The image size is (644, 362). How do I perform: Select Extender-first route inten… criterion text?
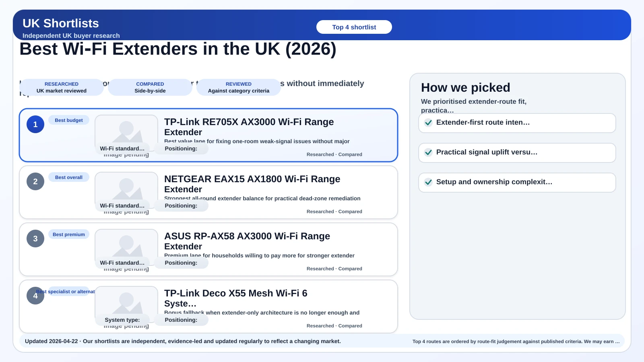483,122
